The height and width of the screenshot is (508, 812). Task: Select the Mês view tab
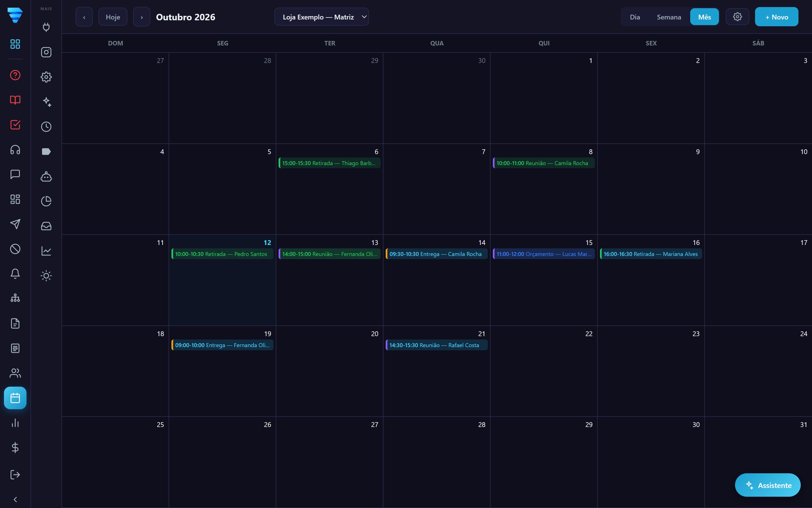(x=704, y=17)
